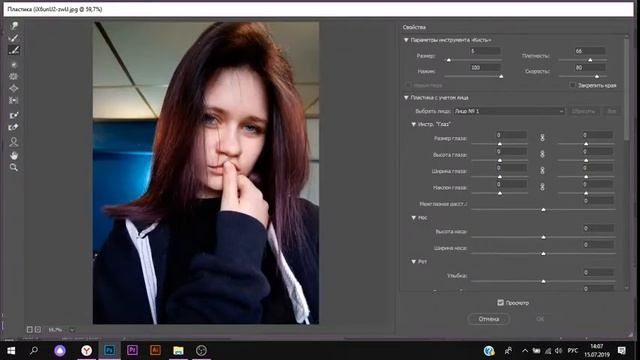
Task: Adjust the Улыбка smile slider
Action: pos(543,281)
